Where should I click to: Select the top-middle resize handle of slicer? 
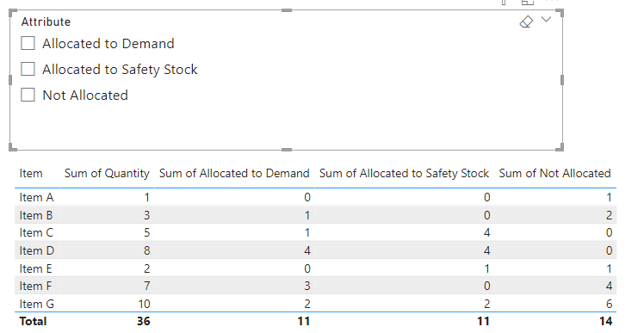pos(287,10)
